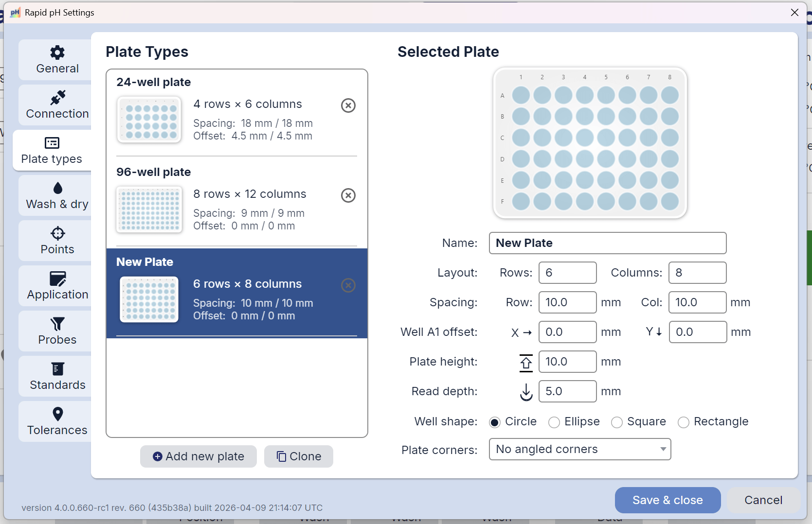Open the Connection settings tab
Viewport: 812px width, 524px height.
(57, 105)
